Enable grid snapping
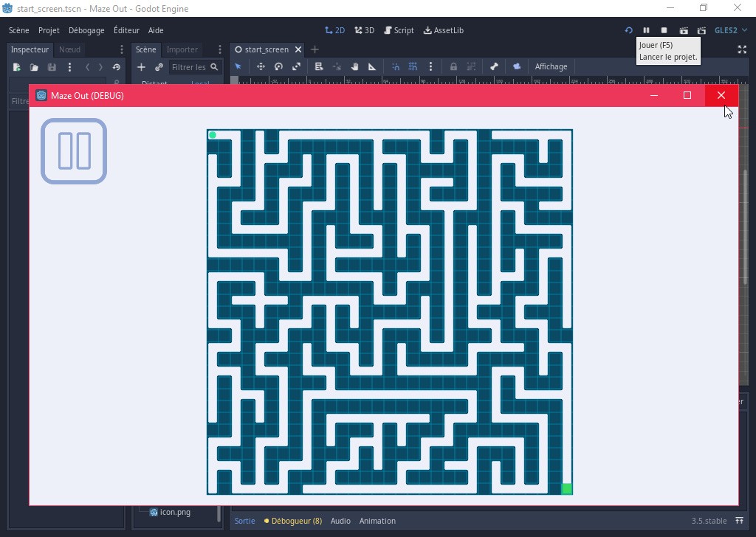756x537 pixels. [x=413, y=66]
